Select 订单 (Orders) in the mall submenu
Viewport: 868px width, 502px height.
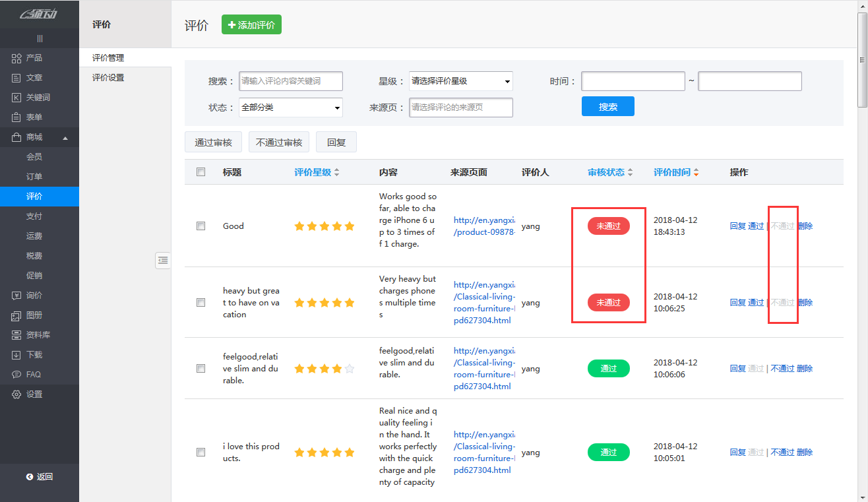click(40, 176)
